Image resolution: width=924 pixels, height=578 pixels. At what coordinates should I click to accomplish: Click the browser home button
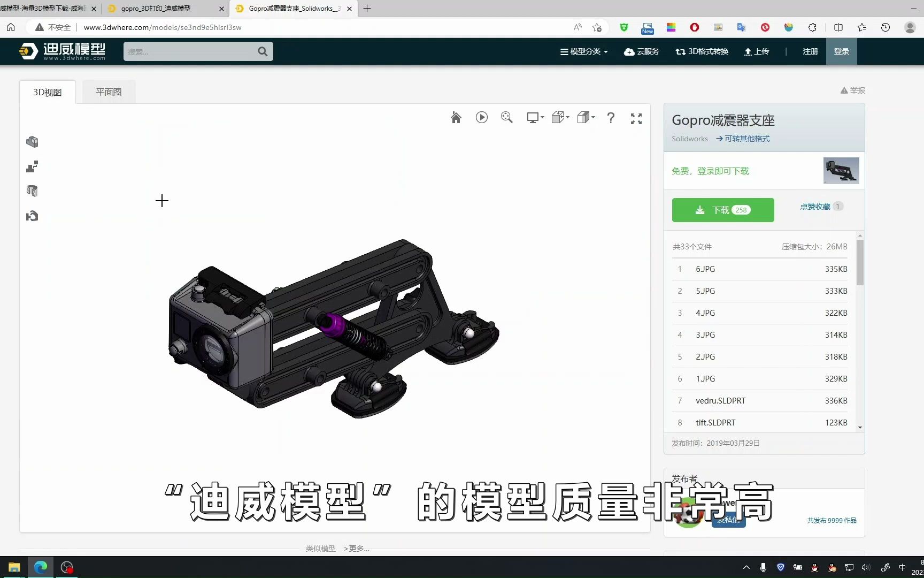pos(11,27)
